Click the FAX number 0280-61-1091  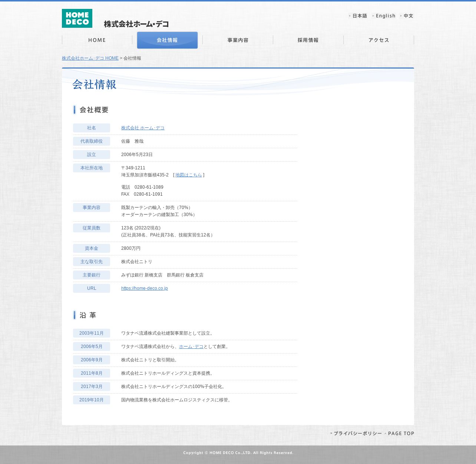point(148,194)
